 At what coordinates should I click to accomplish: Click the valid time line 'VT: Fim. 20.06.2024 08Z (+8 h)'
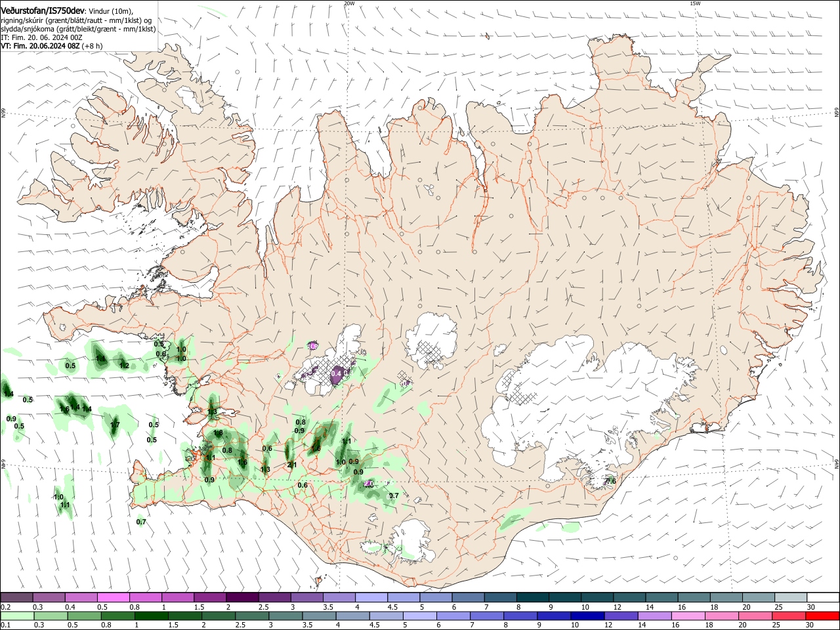pyautogui.click(x=51, y=47)
